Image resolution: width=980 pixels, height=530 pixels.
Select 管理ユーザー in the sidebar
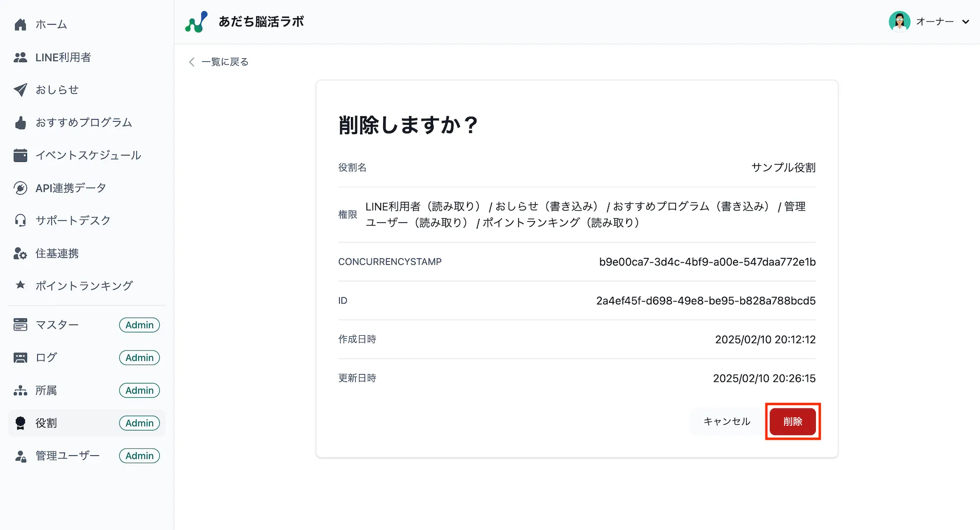[x=67, y=456]
